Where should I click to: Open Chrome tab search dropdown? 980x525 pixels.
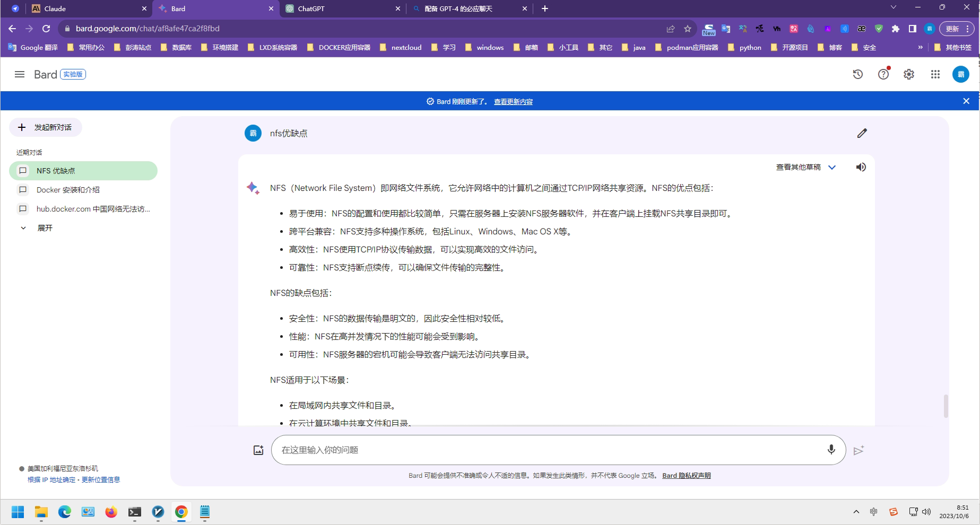point(894,7)
